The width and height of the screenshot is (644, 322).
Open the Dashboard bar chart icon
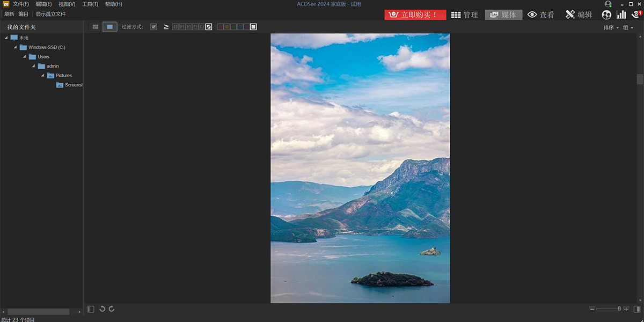pos(621,15)
